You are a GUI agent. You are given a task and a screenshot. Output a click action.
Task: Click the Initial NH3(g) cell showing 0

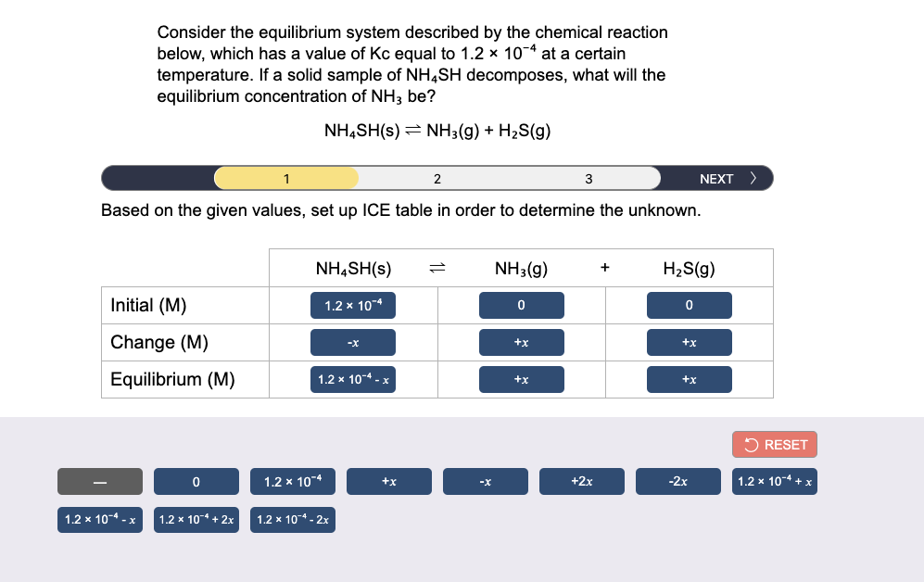521,305
